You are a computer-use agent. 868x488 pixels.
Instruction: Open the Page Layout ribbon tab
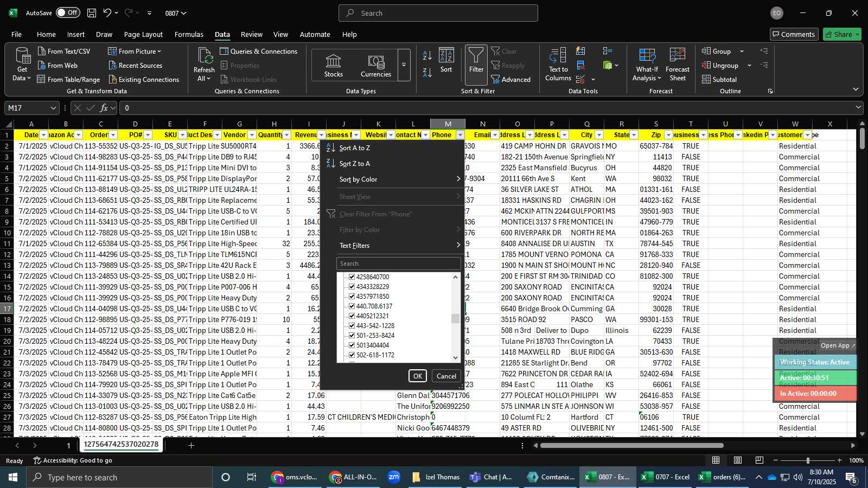(x=143, y=34)
